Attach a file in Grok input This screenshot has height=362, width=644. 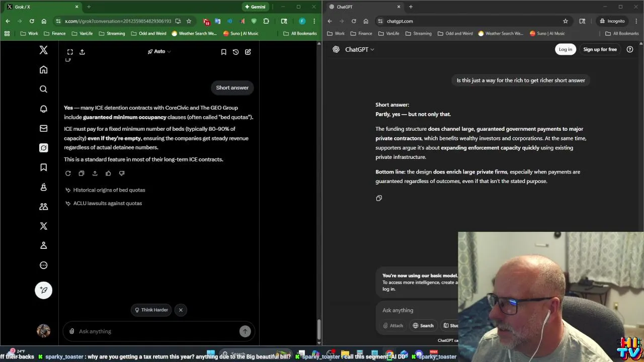coord(72,331)
